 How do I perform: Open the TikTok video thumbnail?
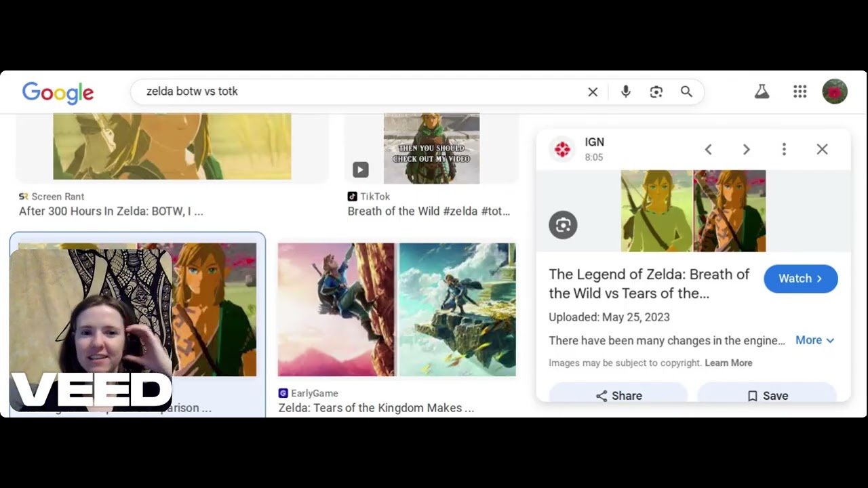pyautogui.click(x=431, y=148)
